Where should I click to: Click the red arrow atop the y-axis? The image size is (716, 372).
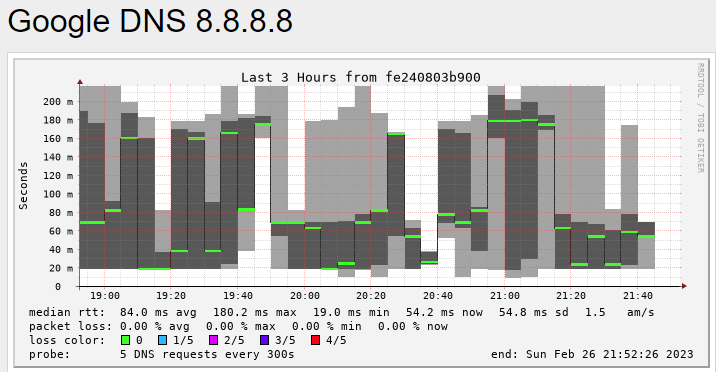[80, 82]
